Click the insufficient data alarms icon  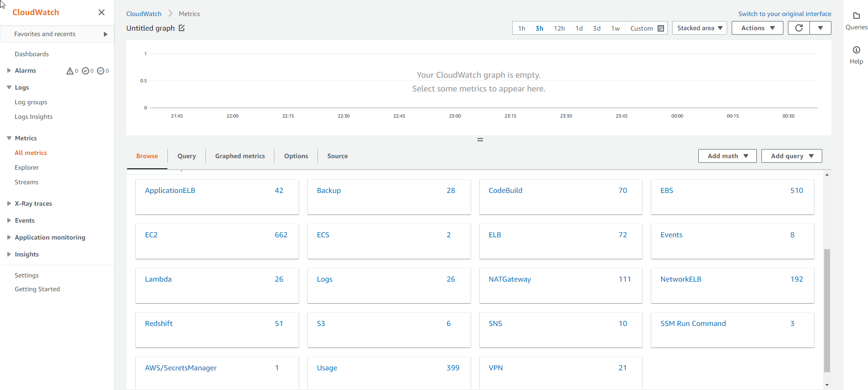(x=101, y=71)
